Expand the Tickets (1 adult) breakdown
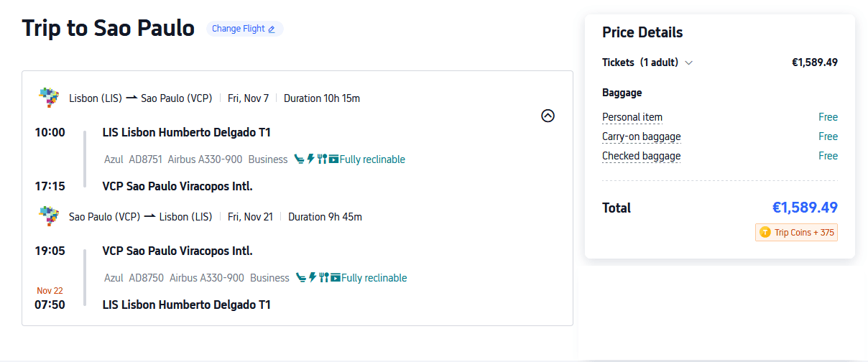This screenshot has width=868, height=362. 688,62
